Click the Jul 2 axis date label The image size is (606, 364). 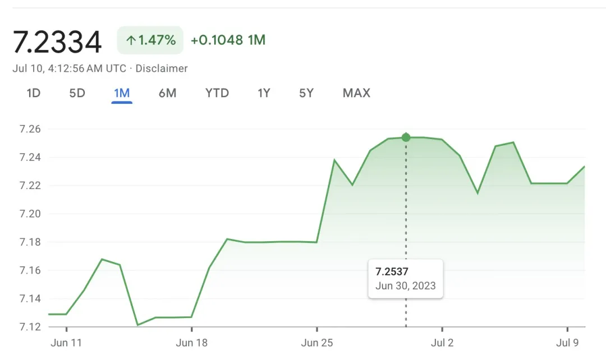click(442, 342)
